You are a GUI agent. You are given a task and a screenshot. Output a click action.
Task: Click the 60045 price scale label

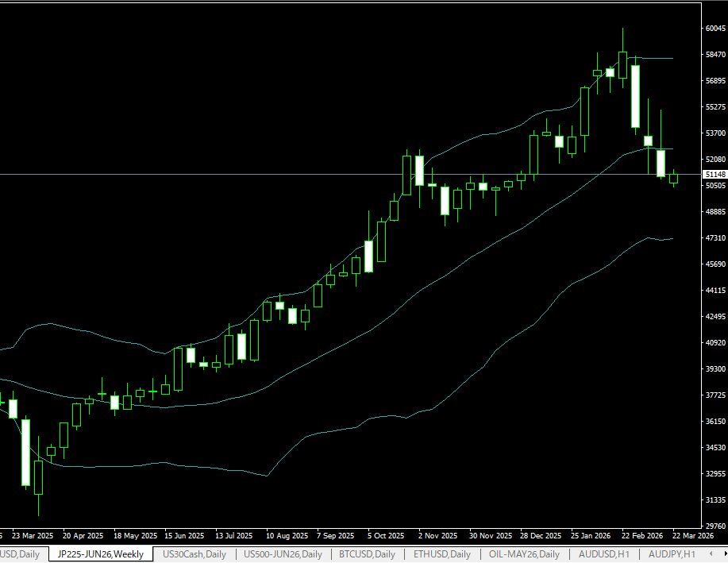(x=714, y=29)
